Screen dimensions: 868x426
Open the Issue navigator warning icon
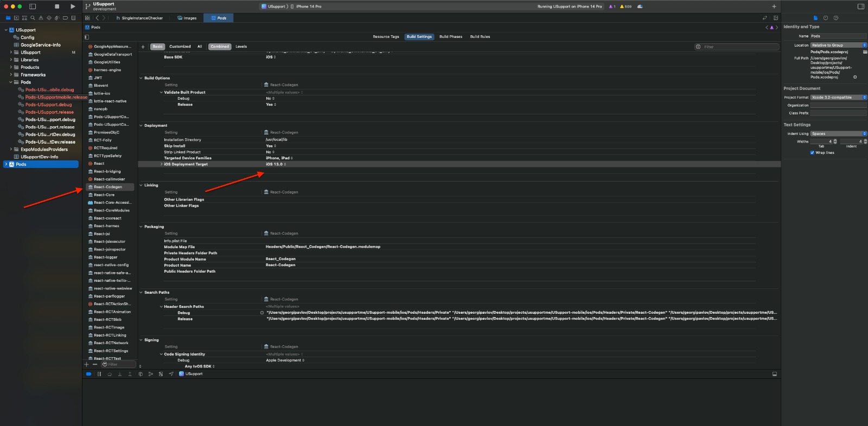[41, 18]
